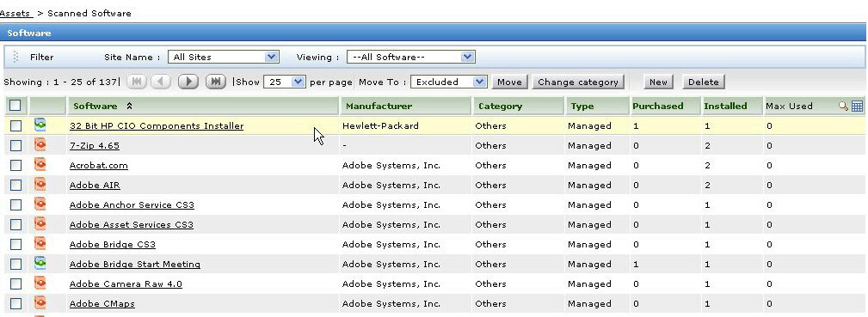The image size is (868, 317).
Task: Go to the first page of results
Action: (x=137, y=82)
